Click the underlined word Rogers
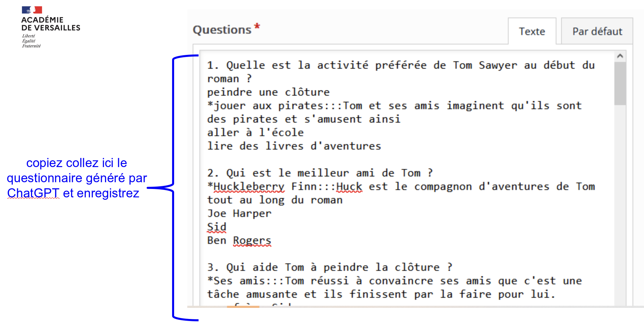Image resolution: width=644 pixels, height=322 pixels. [x=252, y=240]
